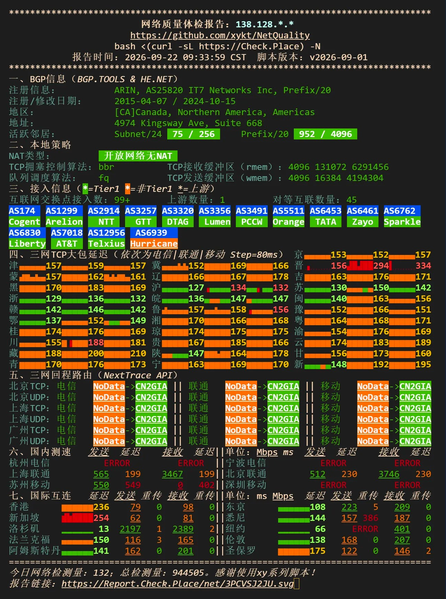446x599 pixels.
Task: Click the masked IP address 138.128.*.*
Action: click(x=265, y=24)
